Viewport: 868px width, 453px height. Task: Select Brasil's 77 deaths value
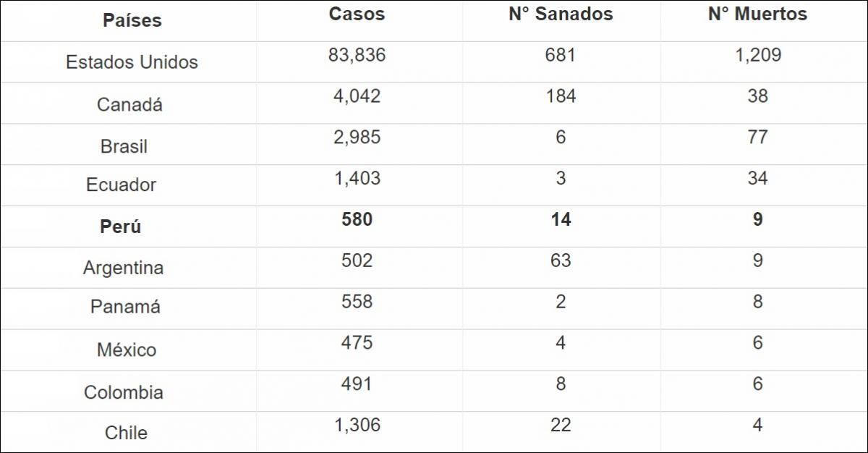pyautogui.click(x=757, y=137)
